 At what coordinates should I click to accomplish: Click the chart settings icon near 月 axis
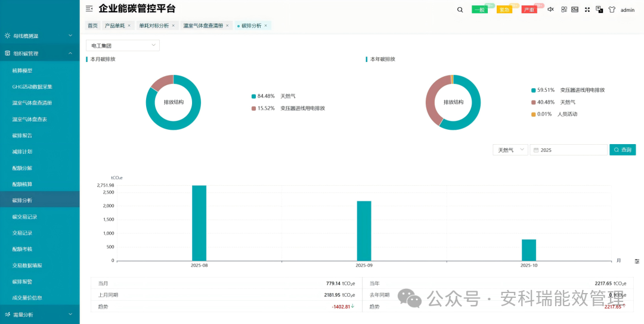637,261
